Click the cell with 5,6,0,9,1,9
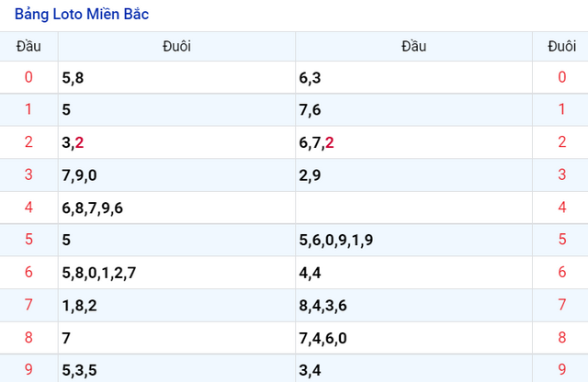 click(x=413, y=240)
